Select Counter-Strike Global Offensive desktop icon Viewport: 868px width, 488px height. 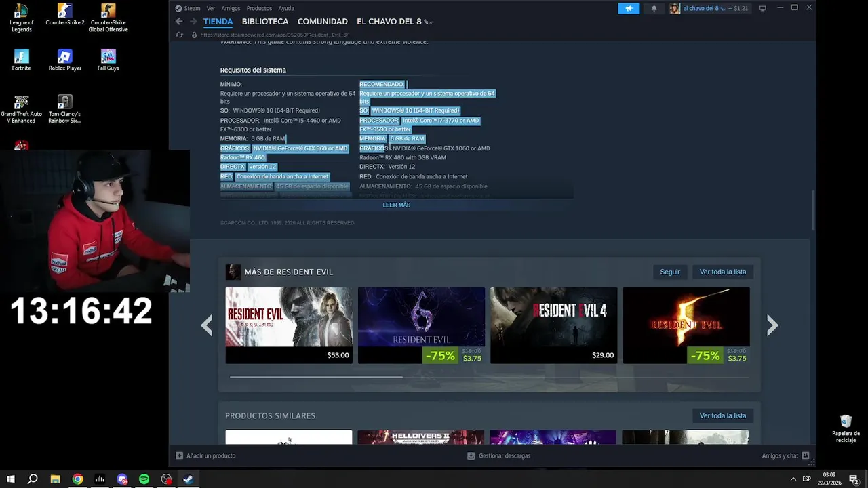tap(108, 18)
